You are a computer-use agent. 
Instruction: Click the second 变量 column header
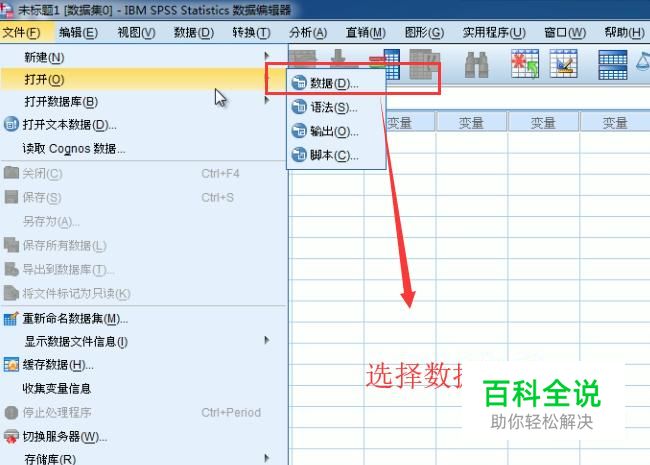click(x=471, y=123)
